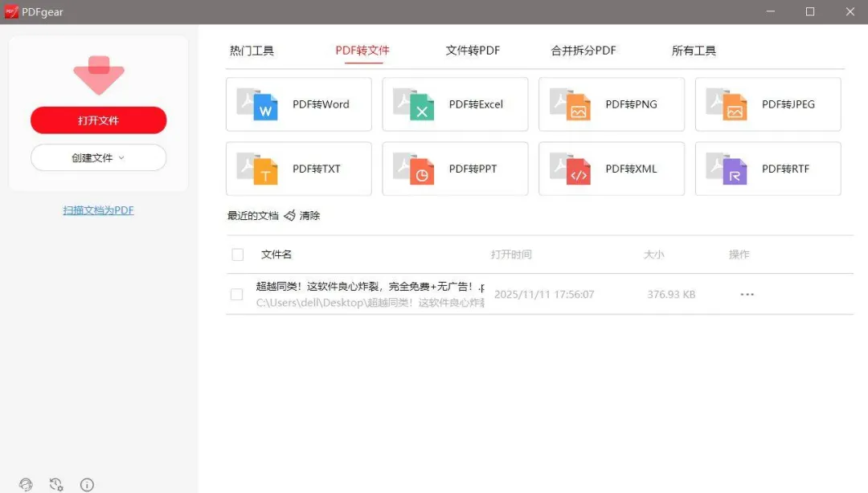Open the three-dot actions menu for the recent file
The width and height of the screenshot is (868, 493).
pyautogui.click(x=747, y=295)
